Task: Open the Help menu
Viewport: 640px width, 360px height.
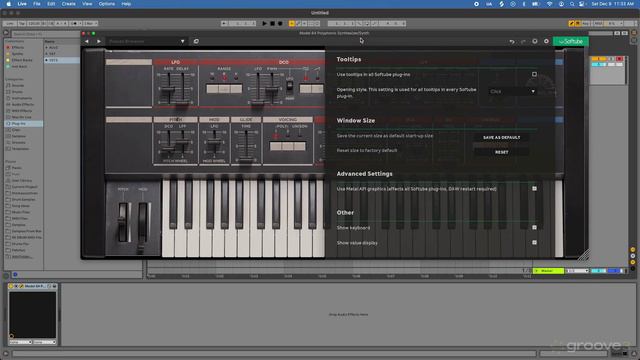Action: pos(126,4)
